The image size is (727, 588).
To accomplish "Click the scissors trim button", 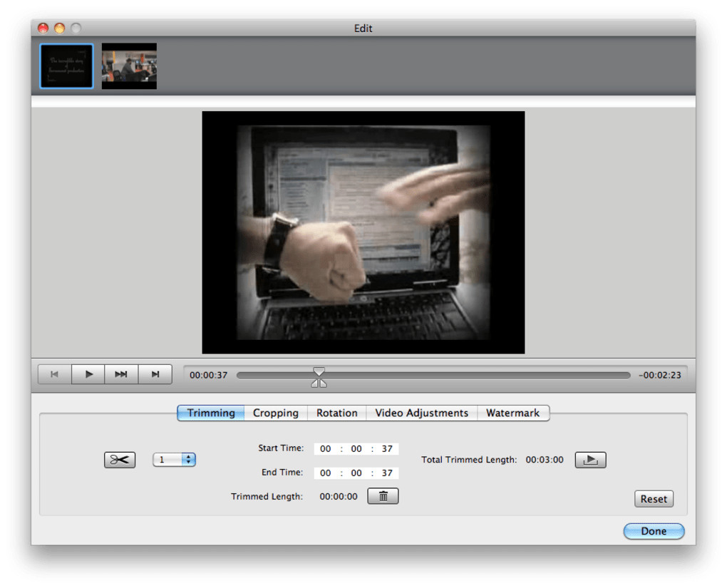I will (x=120, y=460).
